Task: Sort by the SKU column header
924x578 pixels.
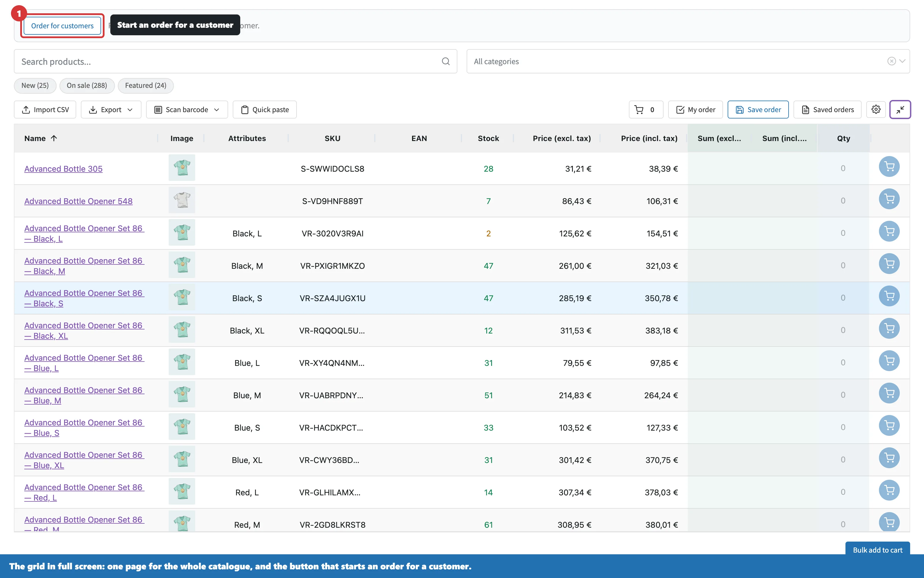Action: (332, 138)
